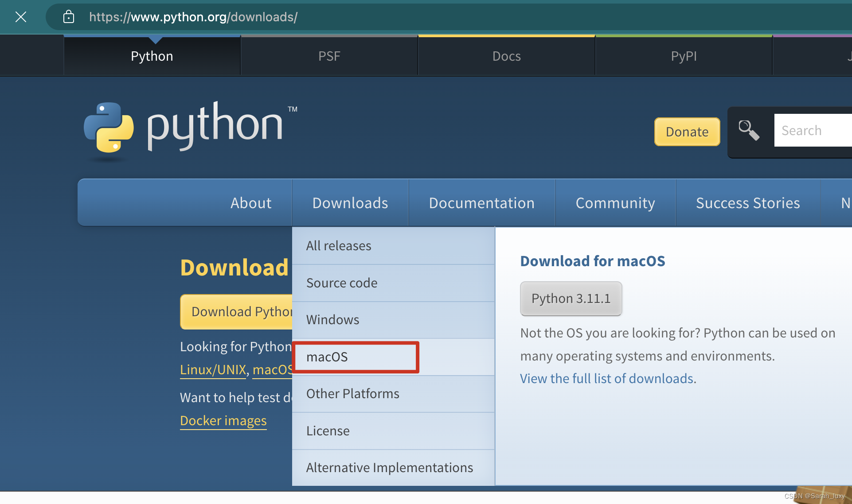Go to the PyPI top tab
852x504 pixels.
(x=684, y=56)
